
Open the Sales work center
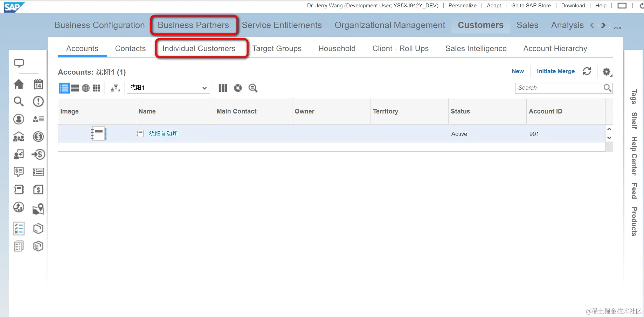[x=527, y=25]
